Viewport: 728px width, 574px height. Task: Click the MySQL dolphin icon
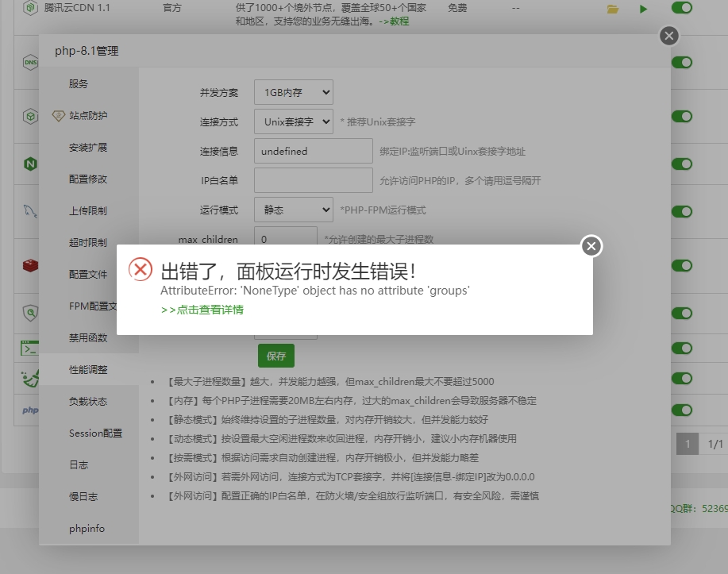click(30, 211)
